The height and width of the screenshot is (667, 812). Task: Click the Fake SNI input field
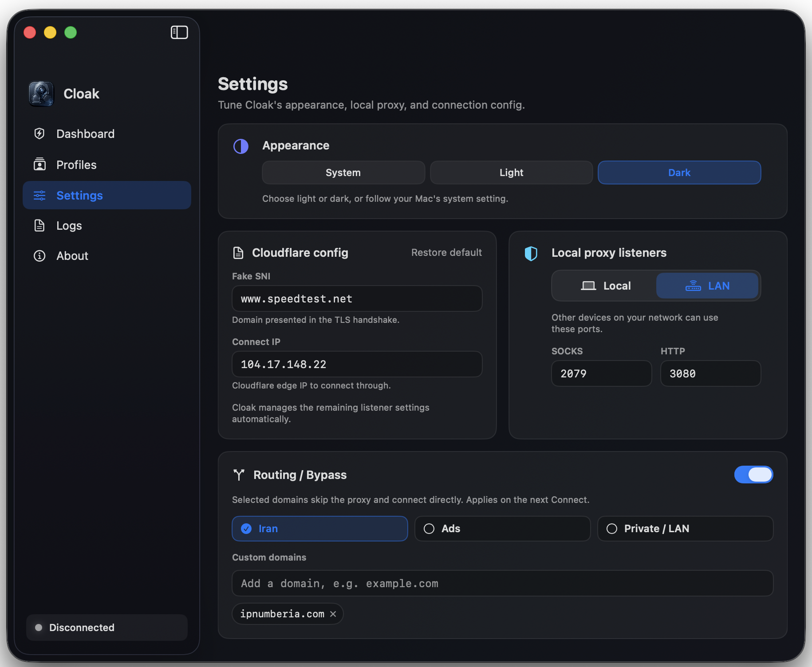[x=357, y=298]
